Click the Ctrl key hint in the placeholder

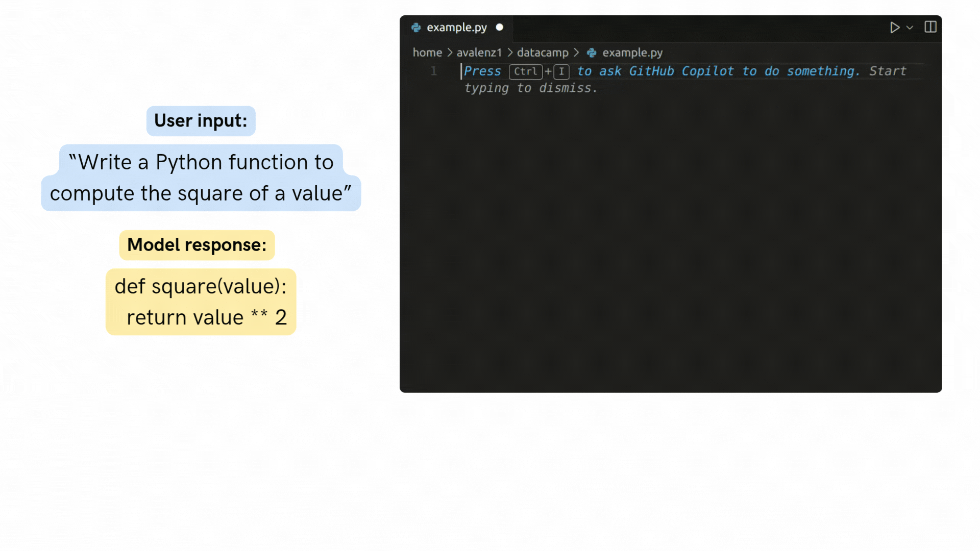[x=526, y=71]
